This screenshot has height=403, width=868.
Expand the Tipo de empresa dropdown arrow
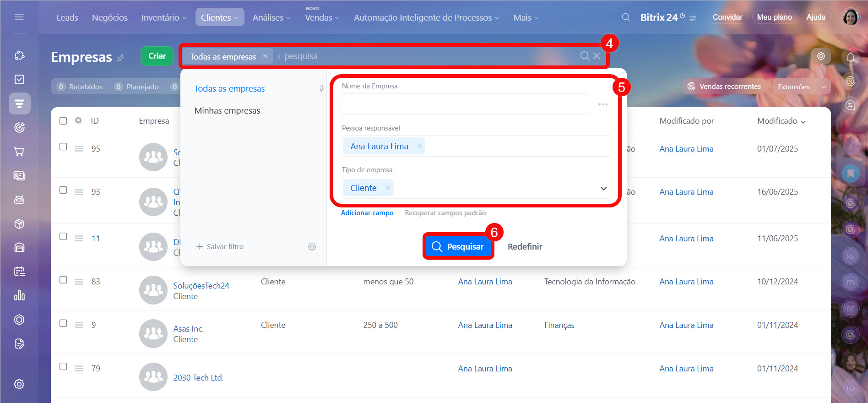(603, 188)
